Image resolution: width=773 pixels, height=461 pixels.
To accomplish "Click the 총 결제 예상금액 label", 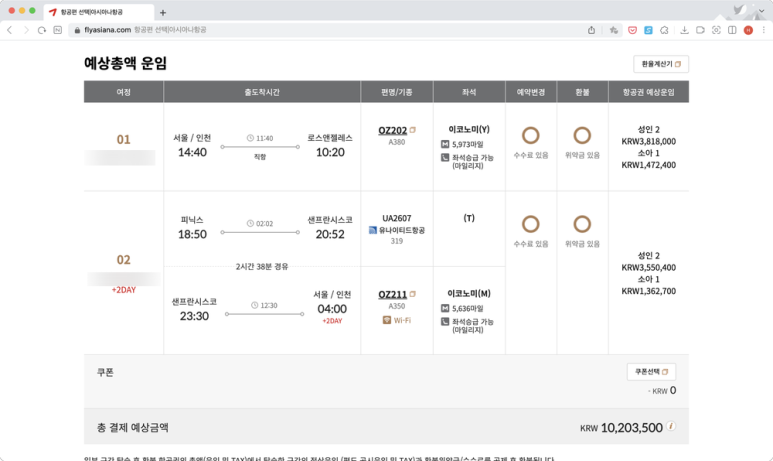I will tap(133, 427).
